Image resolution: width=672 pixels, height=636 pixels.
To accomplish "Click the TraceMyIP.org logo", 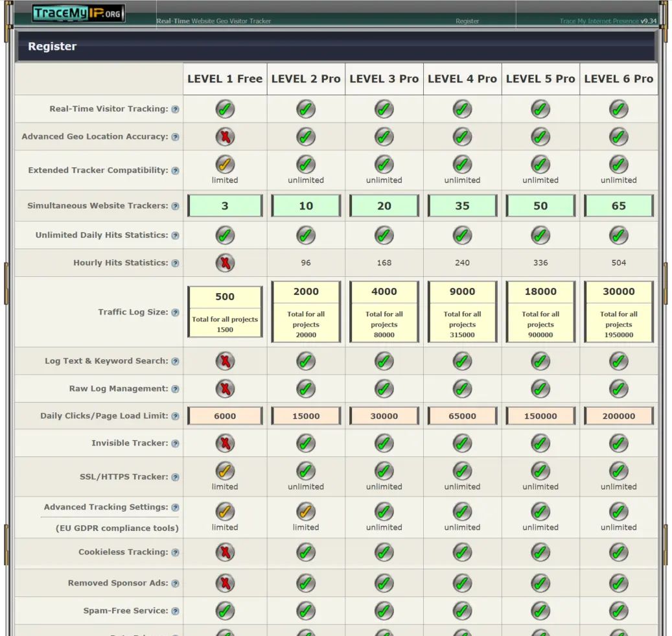I will tap(78, 13).
